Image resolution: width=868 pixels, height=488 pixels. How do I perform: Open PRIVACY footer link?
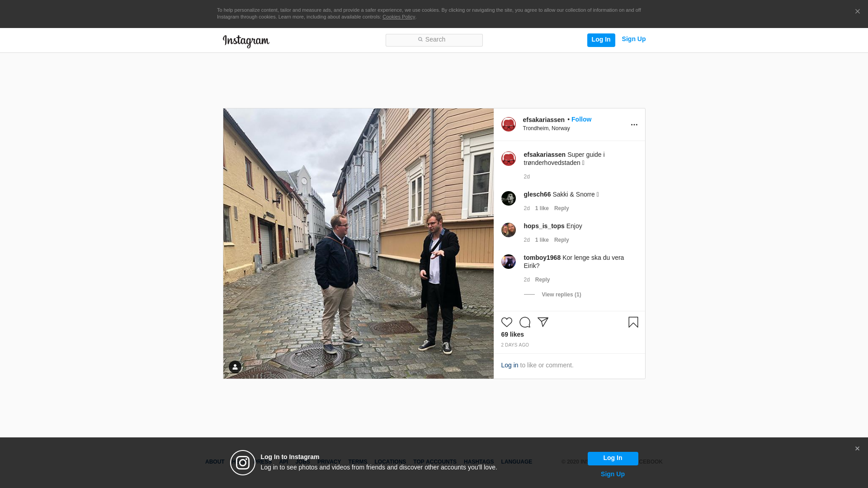tap(329, 462)
